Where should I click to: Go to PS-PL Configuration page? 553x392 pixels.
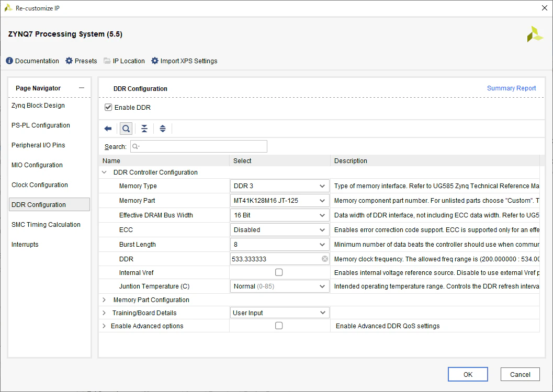click(x=41, y=125)
